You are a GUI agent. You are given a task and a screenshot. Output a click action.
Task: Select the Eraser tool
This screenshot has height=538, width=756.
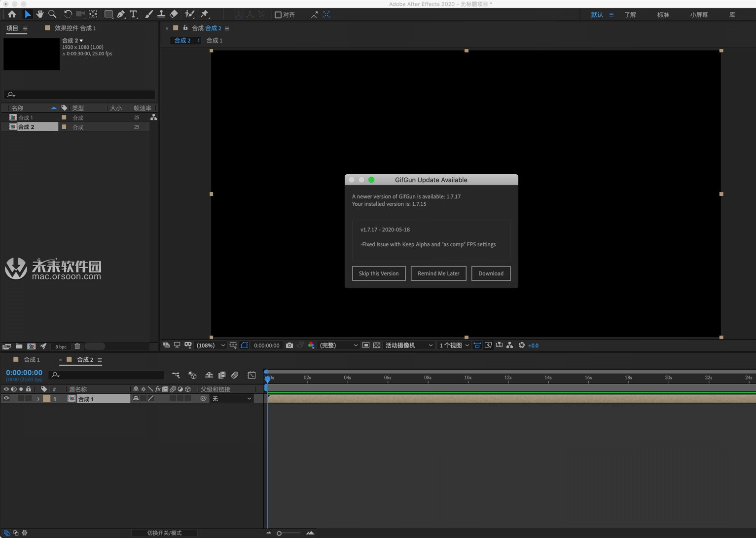pyautogui.click(x=174, y=14)
